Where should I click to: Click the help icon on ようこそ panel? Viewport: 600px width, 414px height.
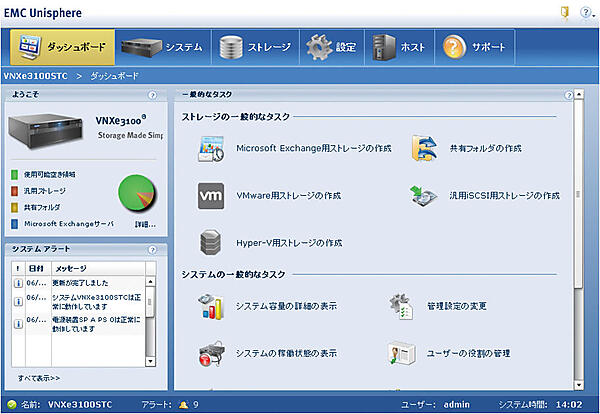(152, 96)
